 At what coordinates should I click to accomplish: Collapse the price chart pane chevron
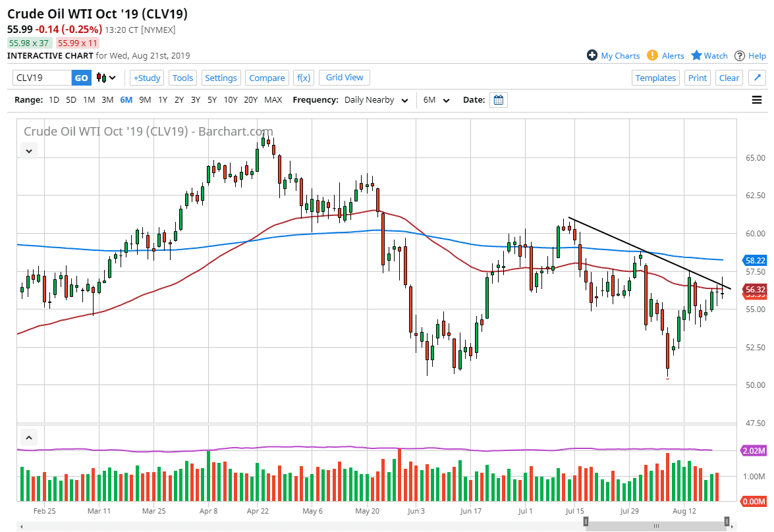tap(29, 151)
